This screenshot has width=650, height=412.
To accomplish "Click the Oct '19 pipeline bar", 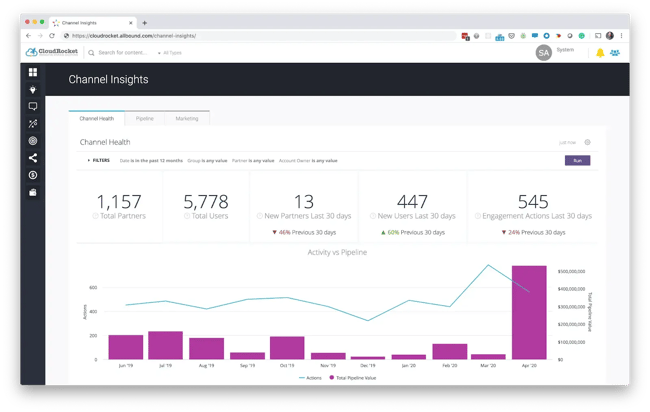I will (287, 348).
